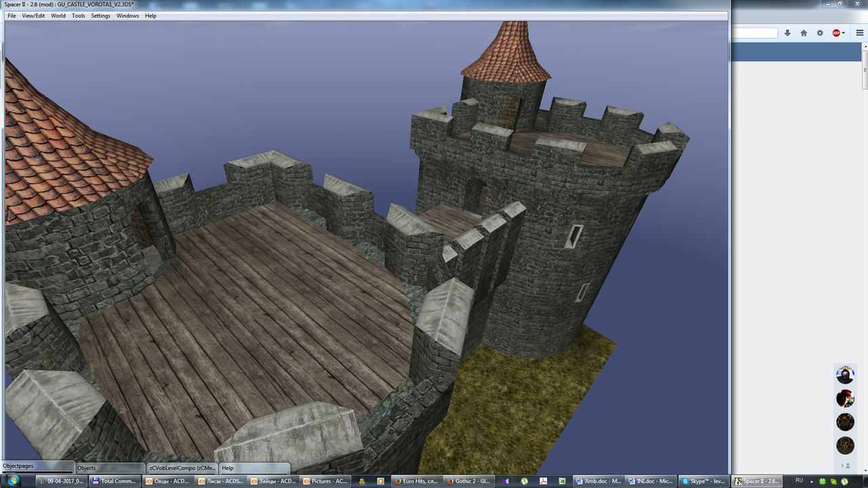Click the Firefox downloads arrow icon

pos(787,33)
